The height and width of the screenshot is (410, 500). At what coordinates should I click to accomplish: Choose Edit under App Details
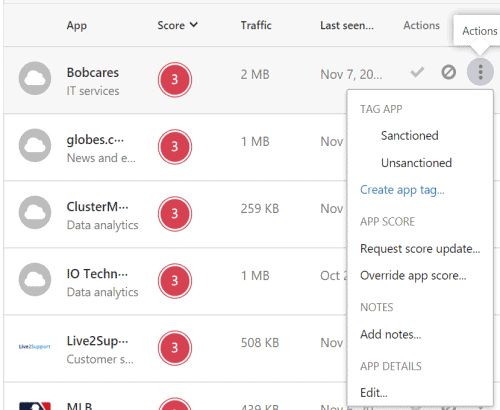[x=374, y=393]
